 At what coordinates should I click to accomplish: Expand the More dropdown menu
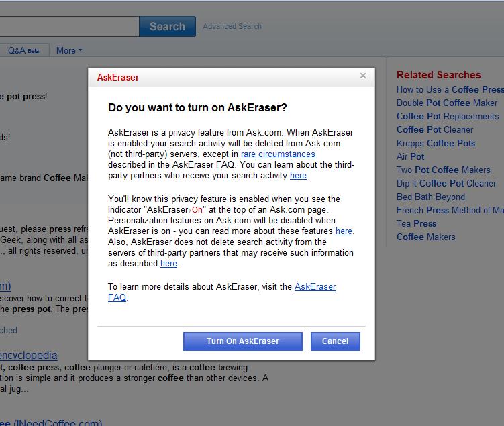tap(68, 50)
